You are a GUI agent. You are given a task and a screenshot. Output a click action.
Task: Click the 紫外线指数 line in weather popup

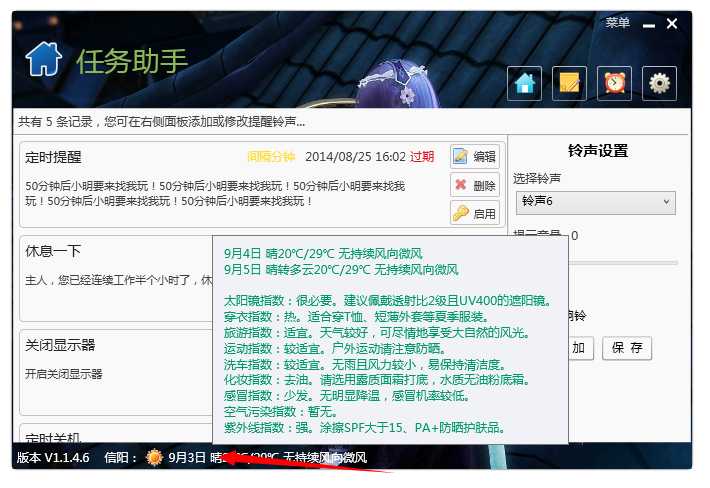365,427
